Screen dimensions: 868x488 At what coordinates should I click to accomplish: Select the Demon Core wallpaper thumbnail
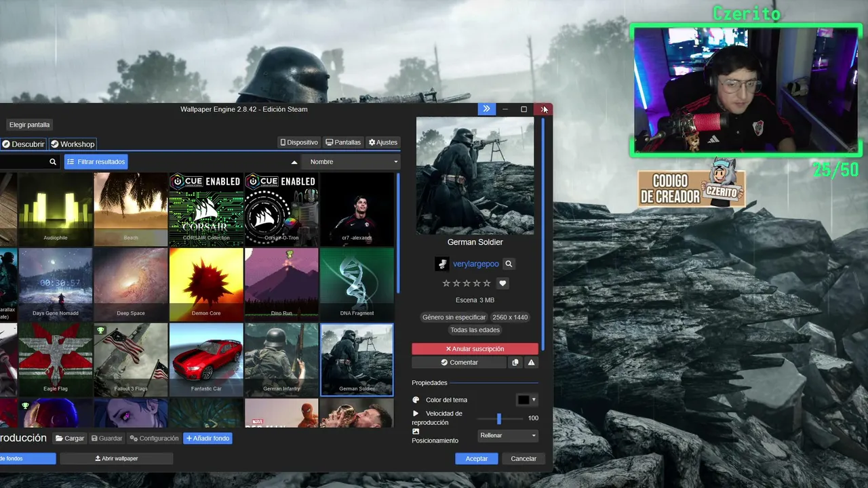coord(206,284)
